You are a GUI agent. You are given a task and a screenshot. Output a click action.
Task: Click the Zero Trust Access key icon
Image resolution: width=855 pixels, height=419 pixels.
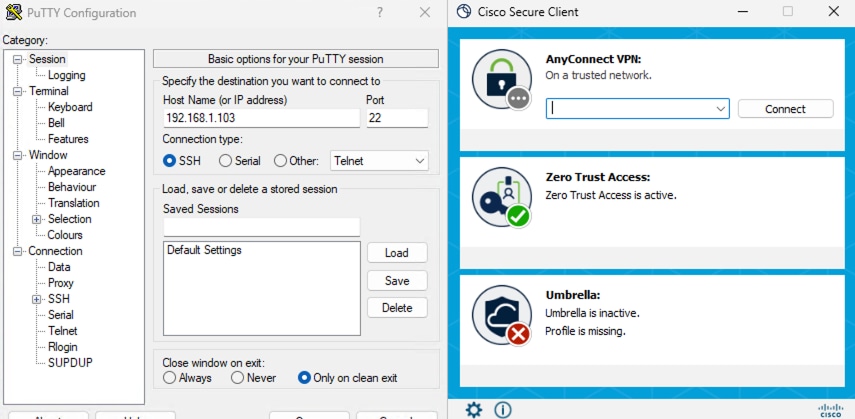[502, 197]
